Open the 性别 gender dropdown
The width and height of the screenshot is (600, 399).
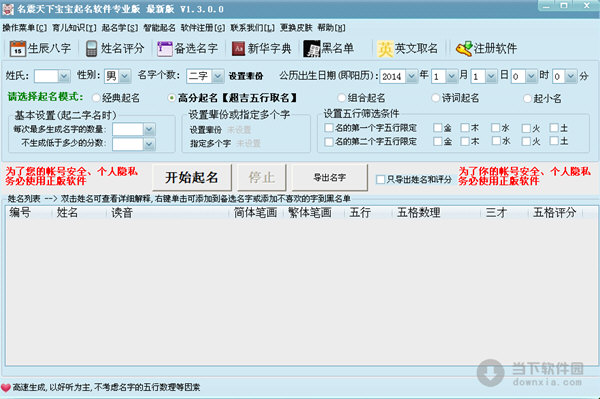[x=125, y=76]
